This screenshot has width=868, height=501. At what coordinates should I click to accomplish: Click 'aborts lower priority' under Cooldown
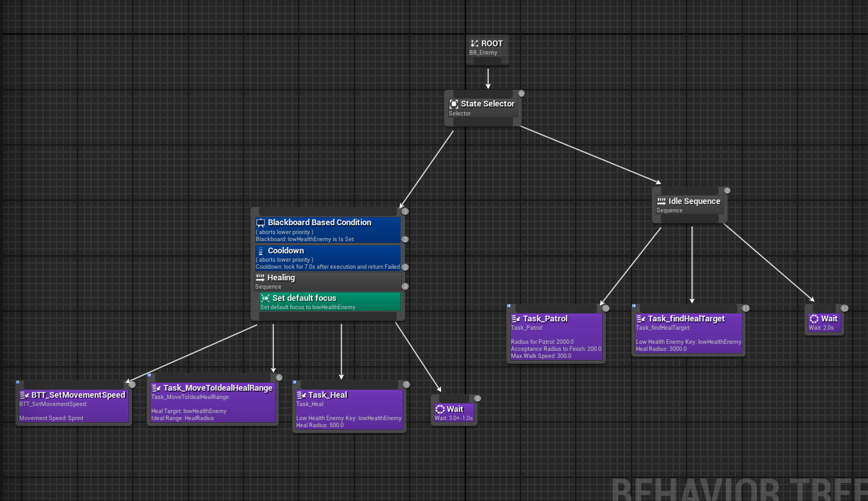(x=285, y=260)
